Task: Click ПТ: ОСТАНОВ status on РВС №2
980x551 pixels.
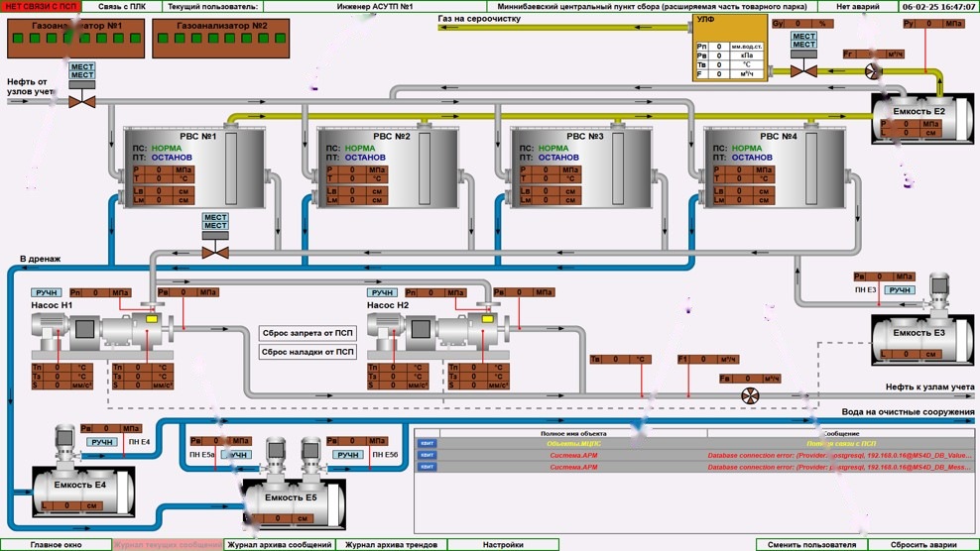Action: tap(356, 158)
